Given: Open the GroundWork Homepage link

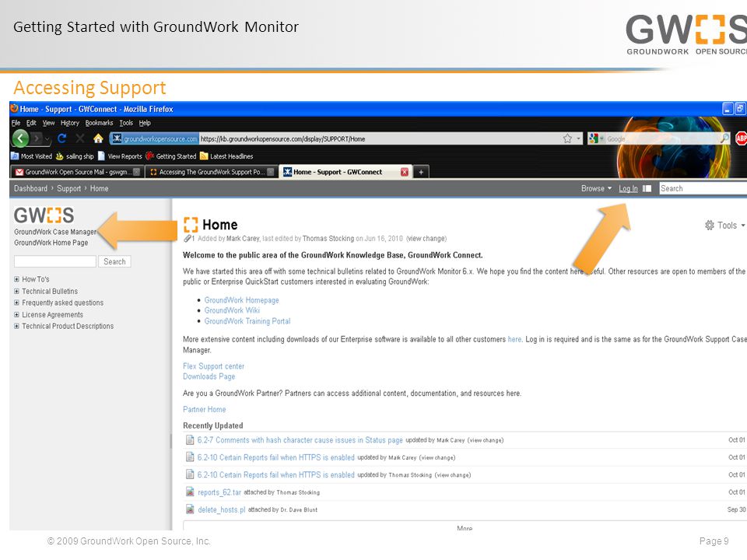Looking at the screenshot, I should point(241,300).
